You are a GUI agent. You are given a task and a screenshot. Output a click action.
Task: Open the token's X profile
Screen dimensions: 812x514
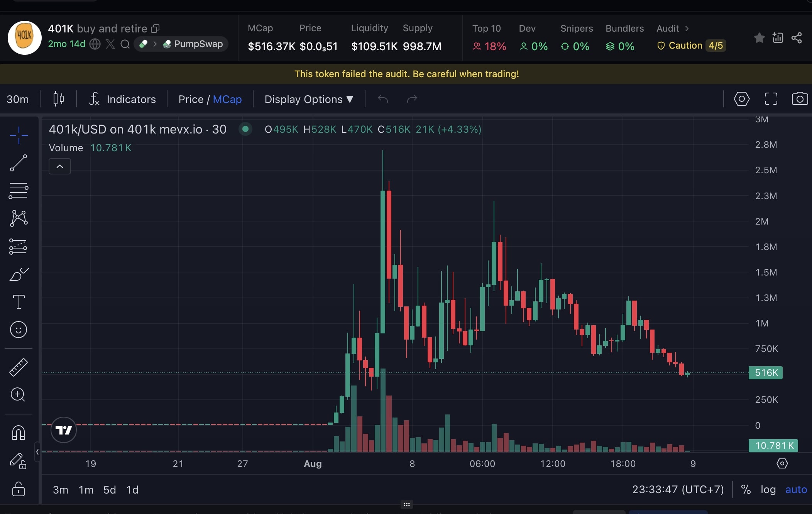110,44
